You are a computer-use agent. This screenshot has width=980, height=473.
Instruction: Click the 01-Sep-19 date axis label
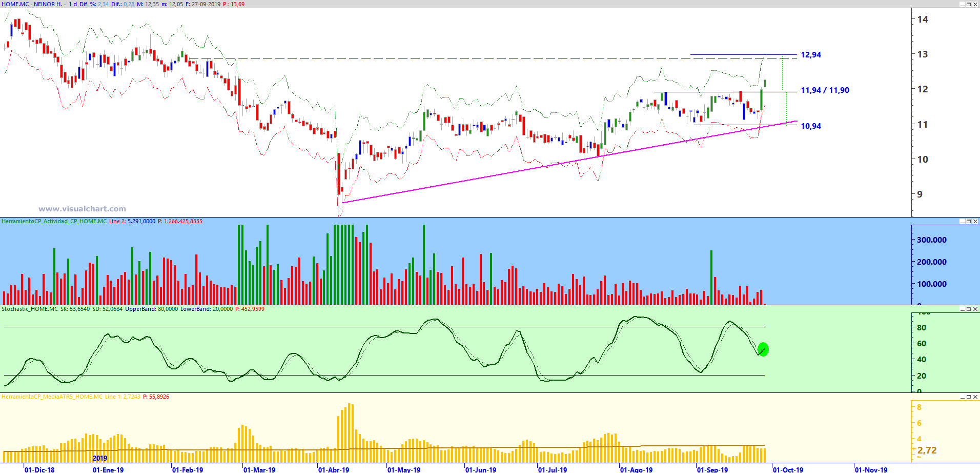click(x=712, y=469)
